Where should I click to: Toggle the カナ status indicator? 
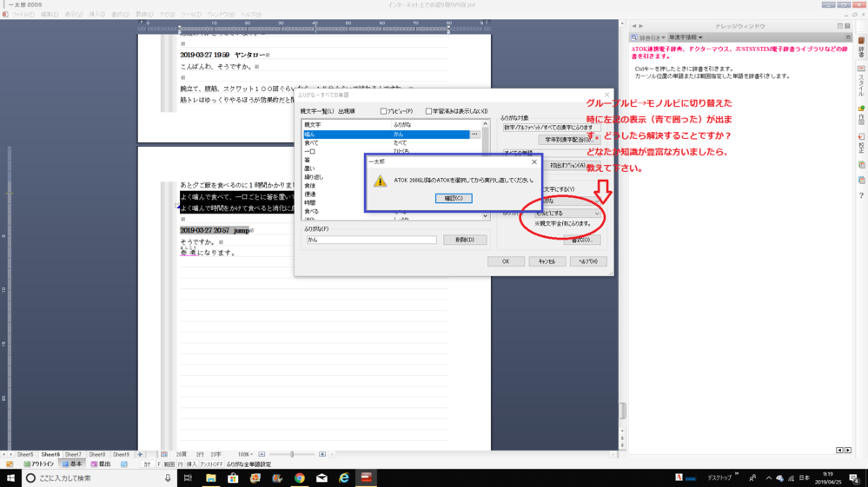tap(147, 464)
